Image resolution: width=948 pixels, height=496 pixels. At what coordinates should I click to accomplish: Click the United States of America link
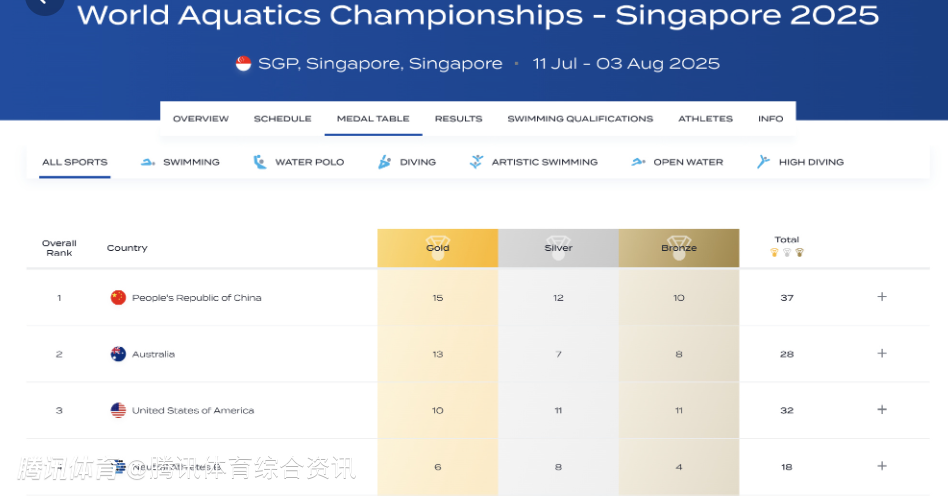[x=193, y=410]
